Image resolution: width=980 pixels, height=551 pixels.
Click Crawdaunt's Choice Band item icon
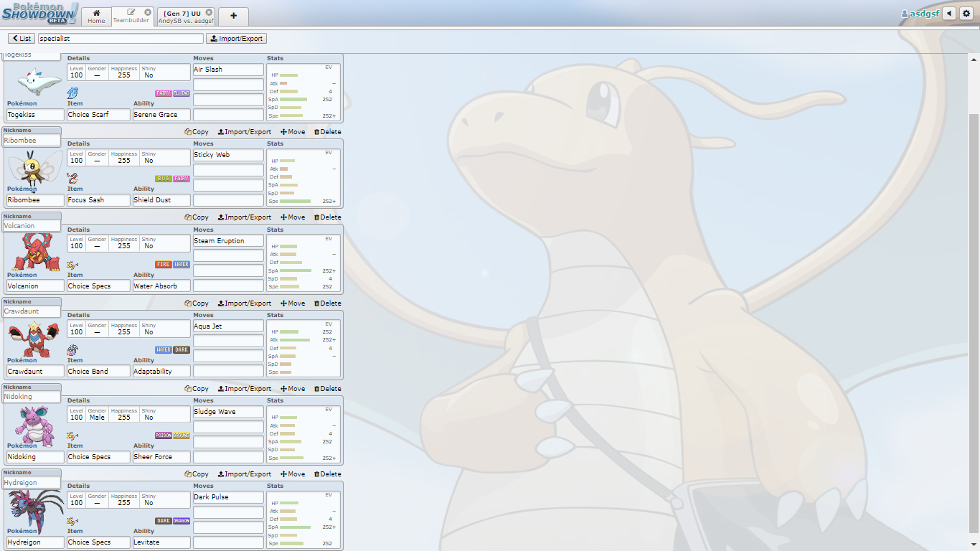click(x=72, y=350)
